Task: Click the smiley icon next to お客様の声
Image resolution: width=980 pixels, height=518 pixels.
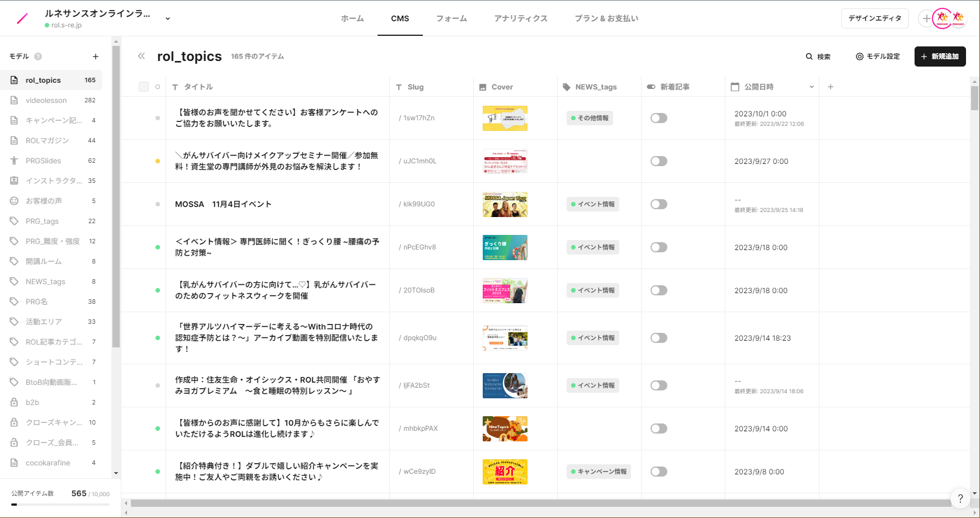Action: 14,201
